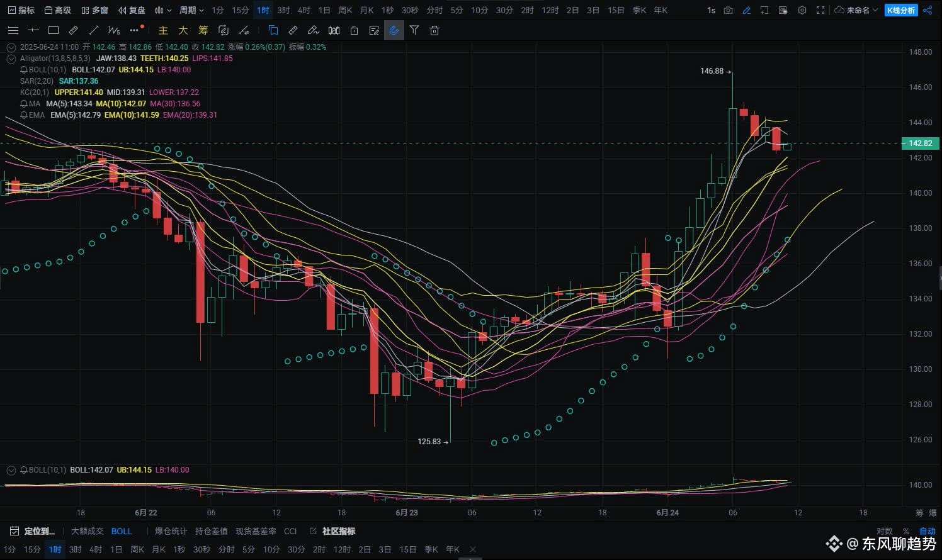Collapse the OHLC data row chevron
Viewport: 942px width, 560px height.
11,47
